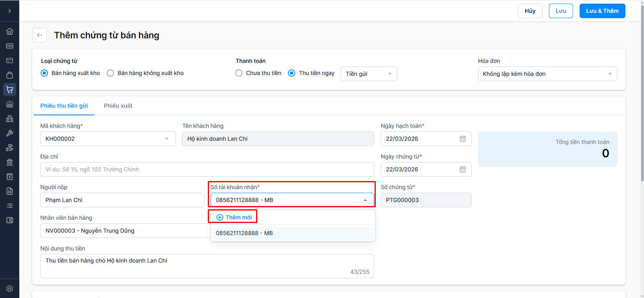
Task: Select Bán hàng xuất kho radio
Action: pyautogui.click(x=44, y=73)
